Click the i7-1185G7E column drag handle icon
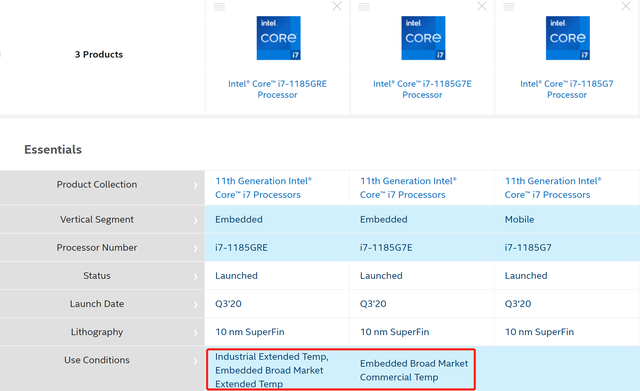 (364, 7)
